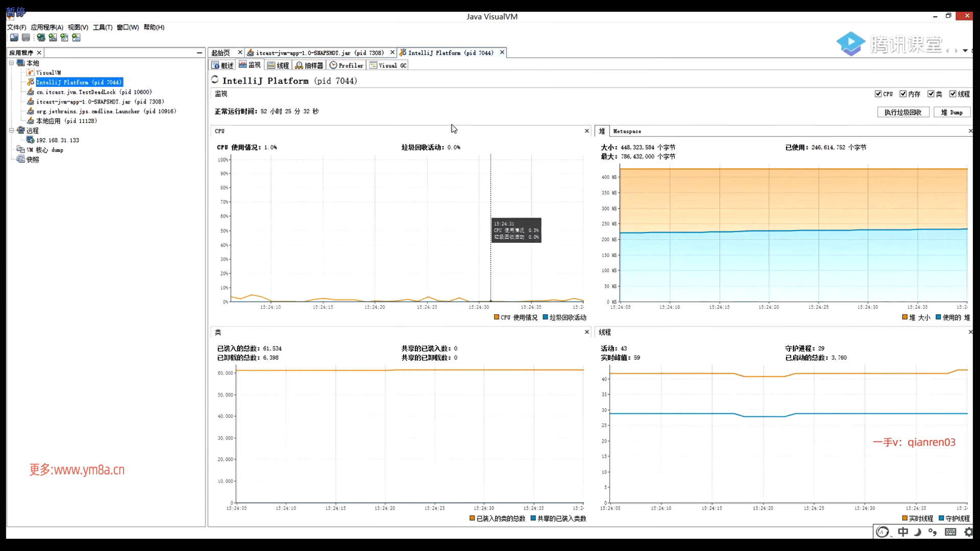The image size is (980, 551).
Task: Click the Load Snapshot toolbar icon
Action: click(14, 38)
